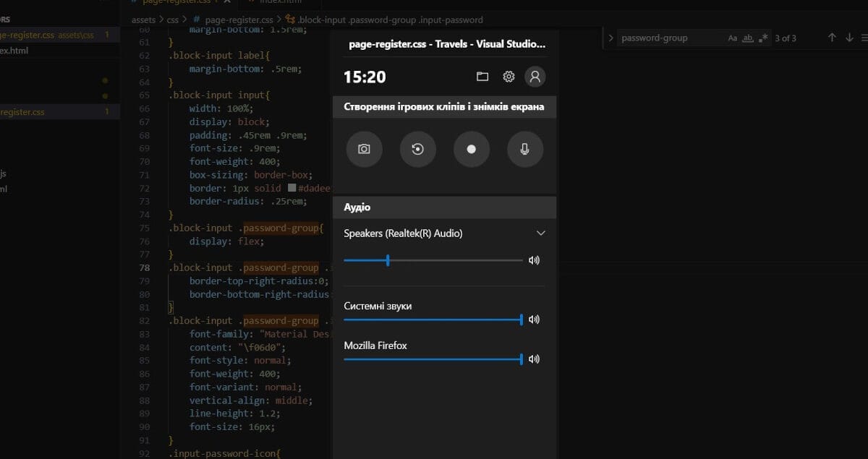Open the Game Bar settings gear

click(509, 77)
